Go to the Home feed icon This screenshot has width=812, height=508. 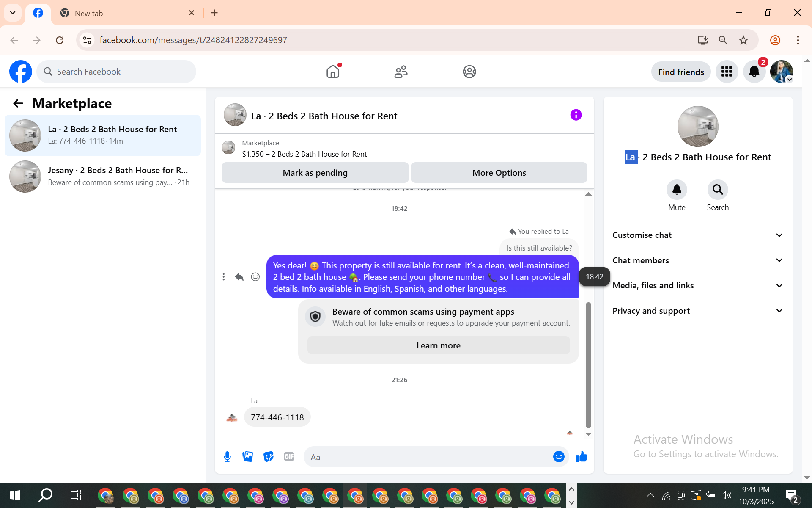pos(333,72)
